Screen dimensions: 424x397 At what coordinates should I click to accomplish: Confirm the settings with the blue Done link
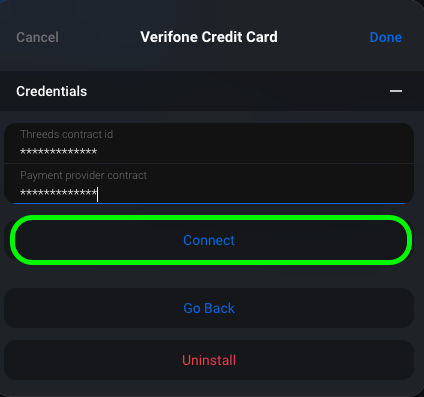point(386,37)
